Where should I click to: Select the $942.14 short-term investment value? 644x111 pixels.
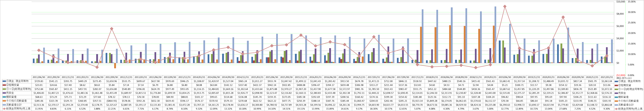tap(272, 85)
